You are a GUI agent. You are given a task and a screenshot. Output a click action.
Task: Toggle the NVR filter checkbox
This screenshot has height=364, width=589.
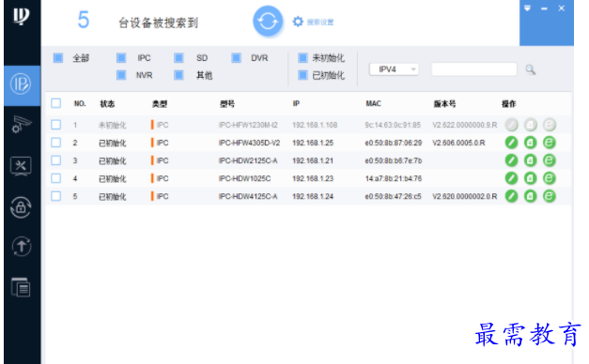121,75
